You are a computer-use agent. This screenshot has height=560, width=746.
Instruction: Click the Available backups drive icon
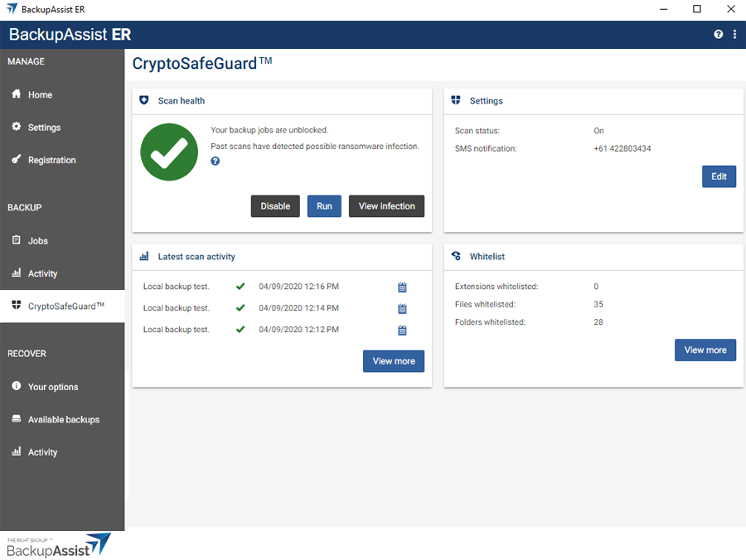pyautogui.click(x=17, y=418)
